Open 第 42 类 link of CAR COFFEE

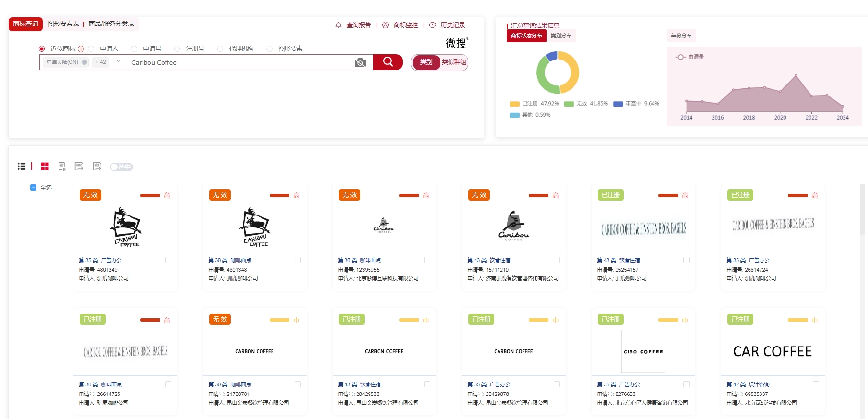[750, 384]
